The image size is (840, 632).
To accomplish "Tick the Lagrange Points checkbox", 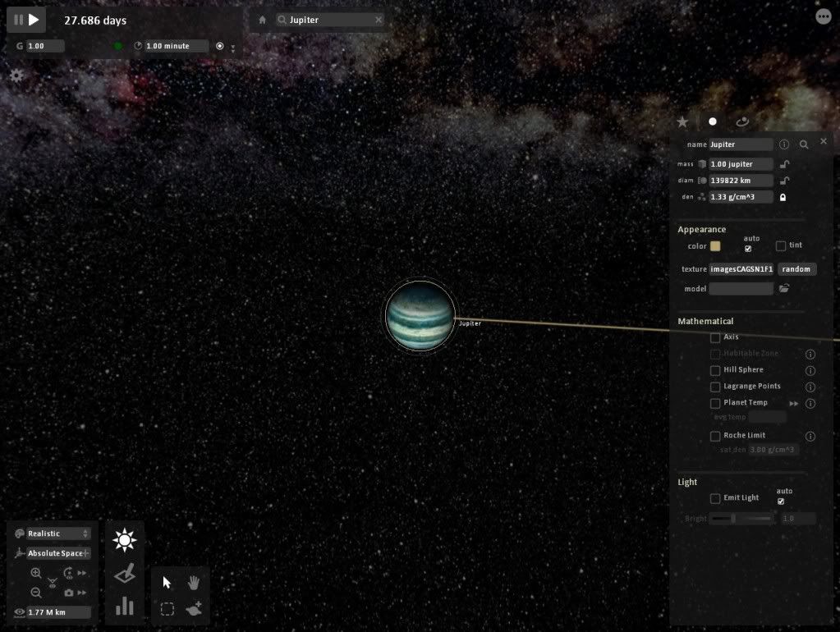I will click(x=715, y=387).
